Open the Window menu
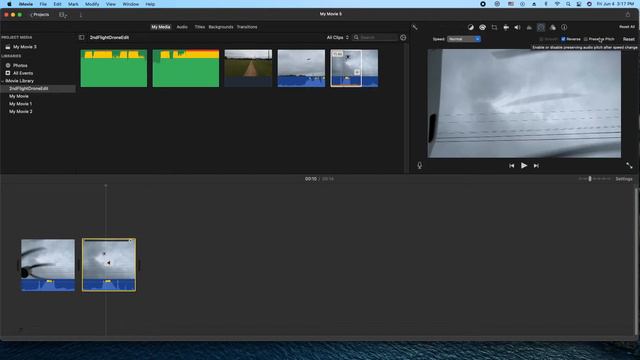The height and width of the screenshot is (360, 640). coord(131,4)
